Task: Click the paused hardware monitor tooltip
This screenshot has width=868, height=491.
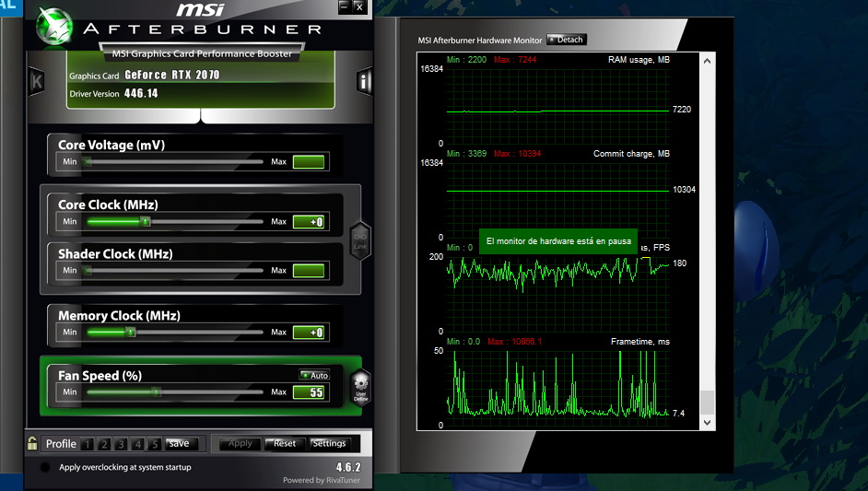Action: [x=558, y=241]
